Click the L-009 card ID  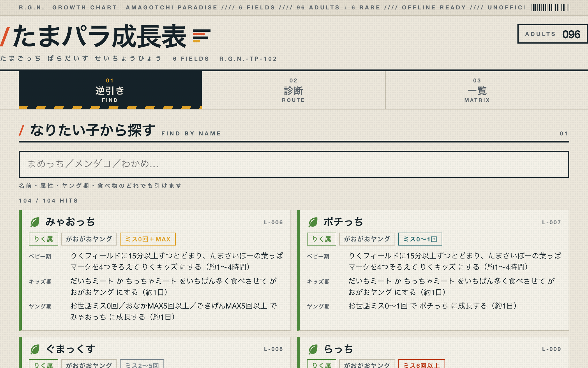(x=552, y=349)
